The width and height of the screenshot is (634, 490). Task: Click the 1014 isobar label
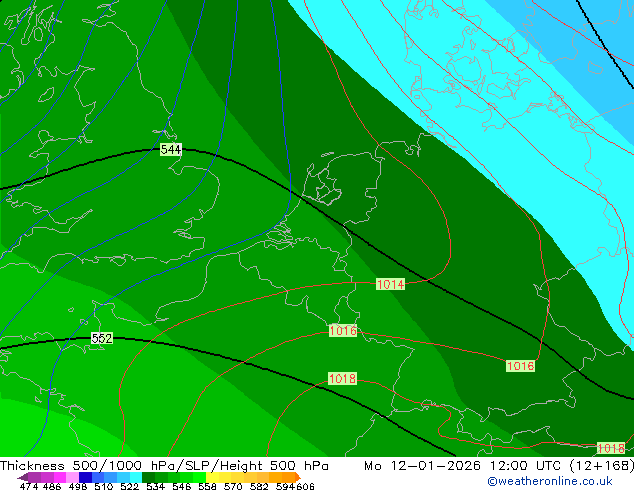point(390,284)
